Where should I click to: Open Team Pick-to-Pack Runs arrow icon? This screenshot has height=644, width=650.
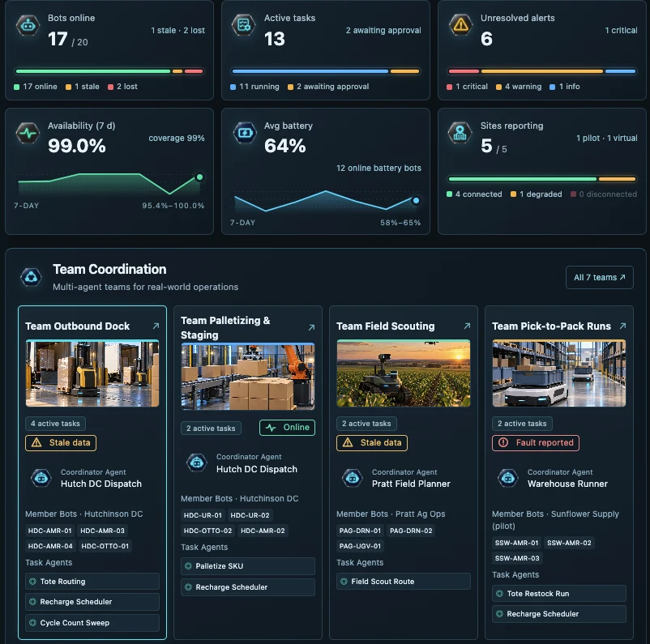[x=622, y=326]
